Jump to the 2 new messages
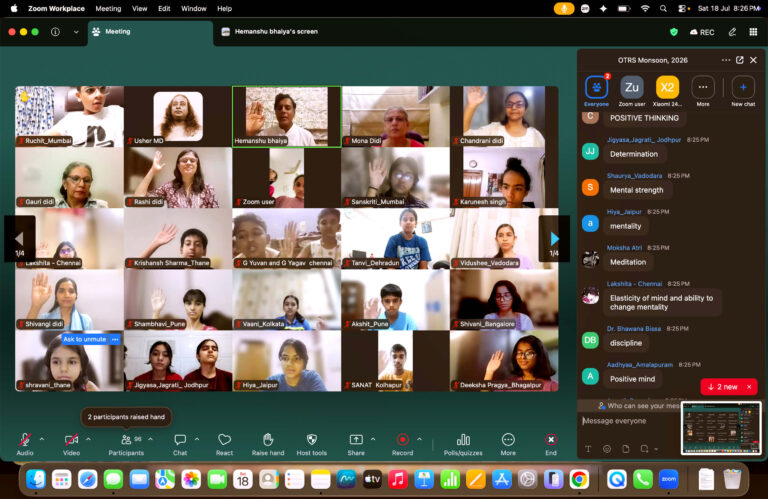Image resolution: width=768 pixels, height=499 pixels. point(723,387)
